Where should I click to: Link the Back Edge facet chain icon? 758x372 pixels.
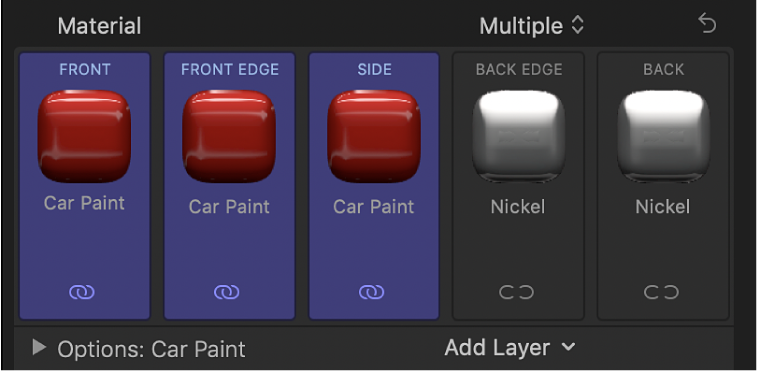tap(517, 292)
